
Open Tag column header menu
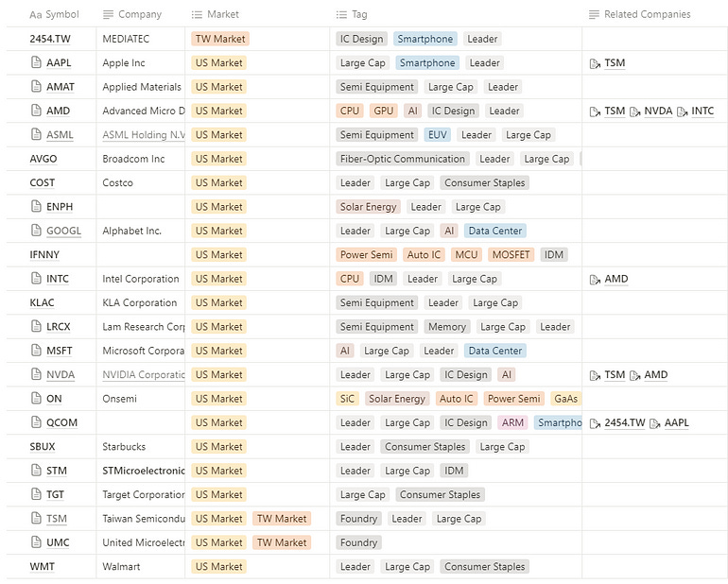tap(352, 14)
